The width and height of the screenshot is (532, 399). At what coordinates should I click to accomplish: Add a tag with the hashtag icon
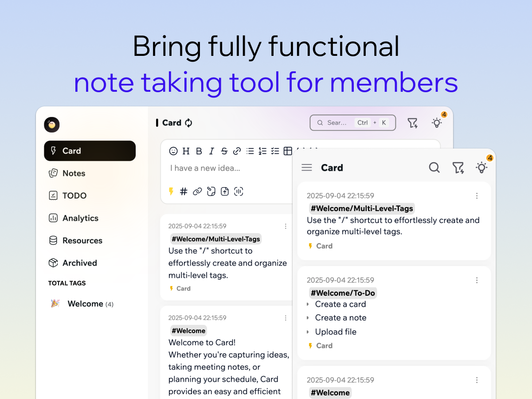(x=184, y=192)
